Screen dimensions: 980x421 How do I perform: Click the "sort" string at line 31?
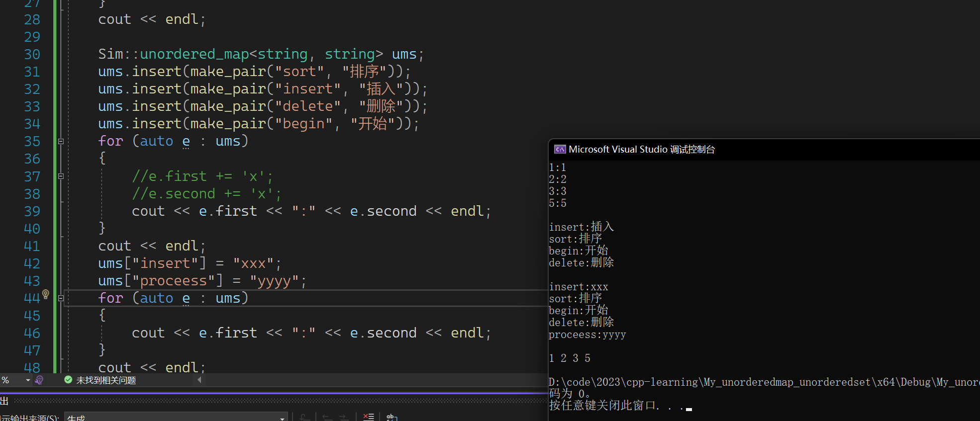pyautogui.click(x=299, y=72)
